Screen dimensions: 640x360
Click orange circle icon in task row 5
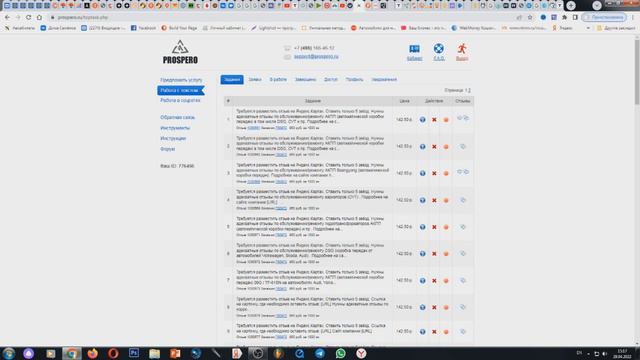click(446, 227)
